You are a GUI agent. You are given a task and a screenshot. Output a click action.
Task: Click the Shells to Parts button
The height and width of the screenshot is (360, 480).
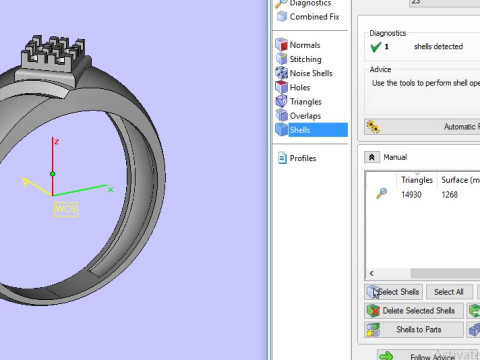coord(414,329)
